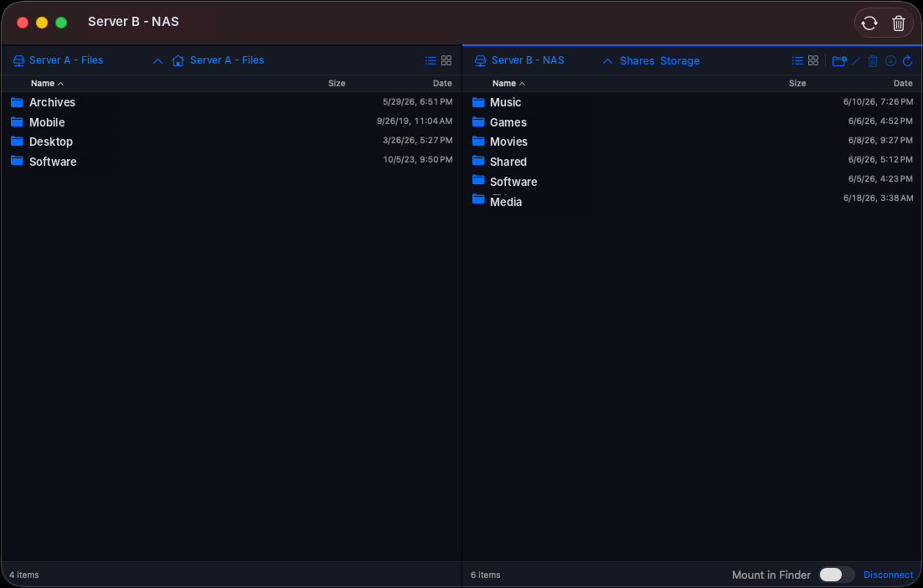Select left pane Software folder icon

[17, 161]
